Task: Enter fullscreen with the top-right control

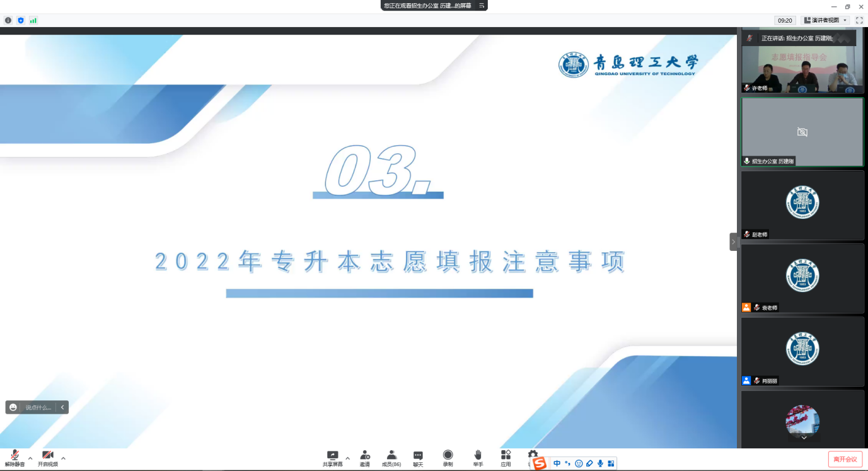Action: tap(859, 20)
